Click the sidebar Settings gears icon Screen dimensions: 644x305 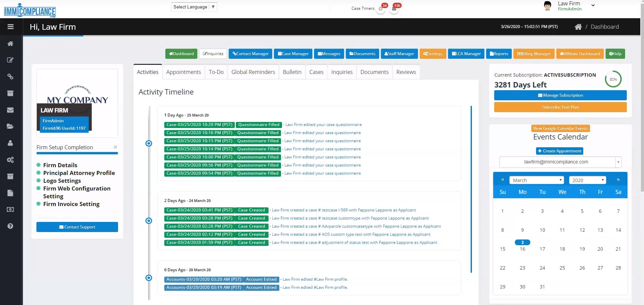[x=10, y=159]
